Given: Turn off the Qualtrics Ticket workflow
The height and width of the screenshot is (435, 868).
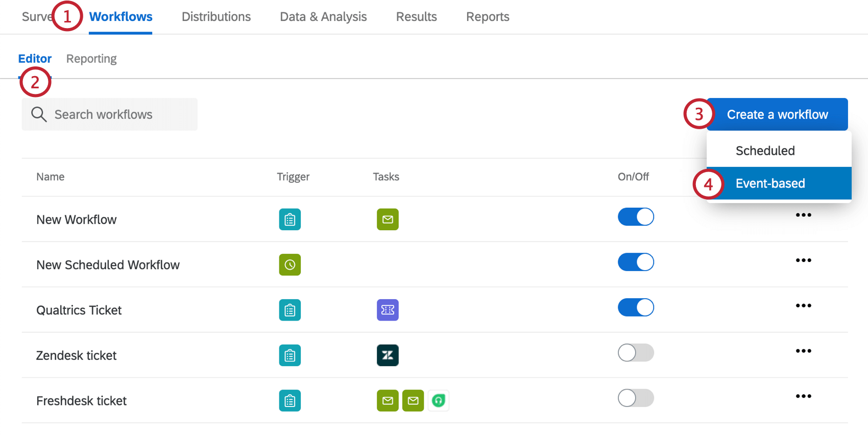Looking at the screenshot, I should [x=636, y=307].
